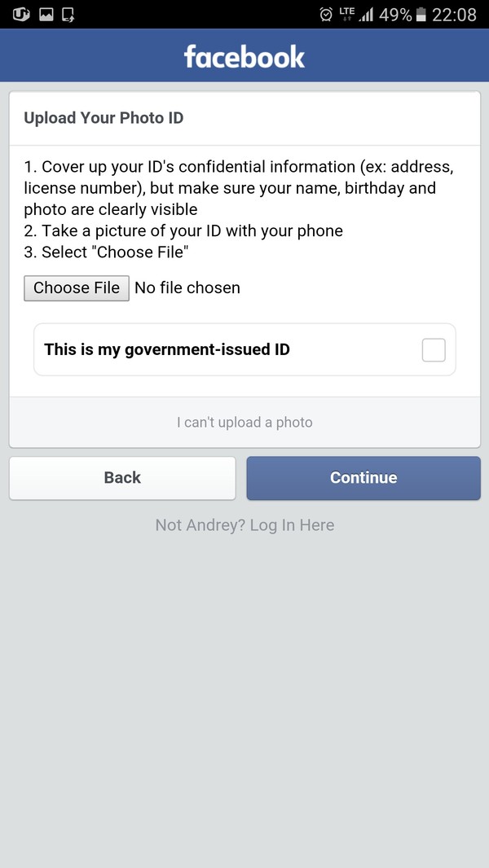
Task: Tap the "This is my government-issued ID" label
Action: tap(167, 350)
